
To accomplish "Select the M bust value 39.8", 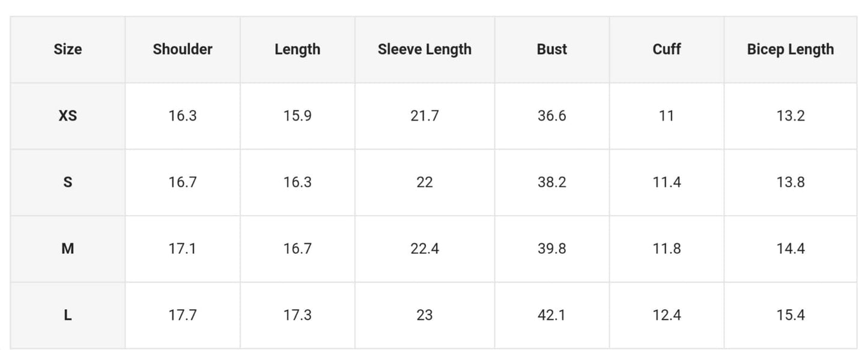I will click(x=552, y=249).
